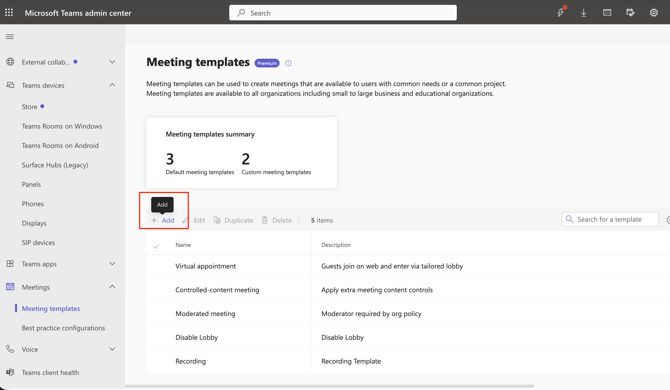Screen dimensions: 670x390
Task: Open Phones in the sidebar
Action: [33, 204]
